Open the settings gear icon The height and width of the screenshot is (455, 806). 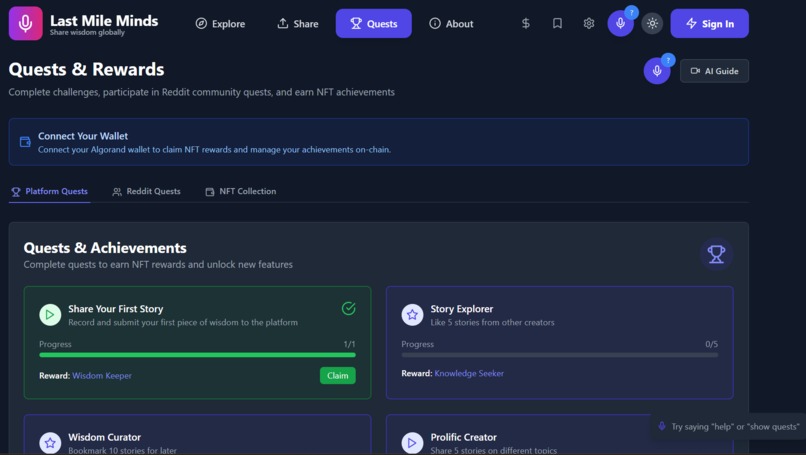(x=589, y=24)
